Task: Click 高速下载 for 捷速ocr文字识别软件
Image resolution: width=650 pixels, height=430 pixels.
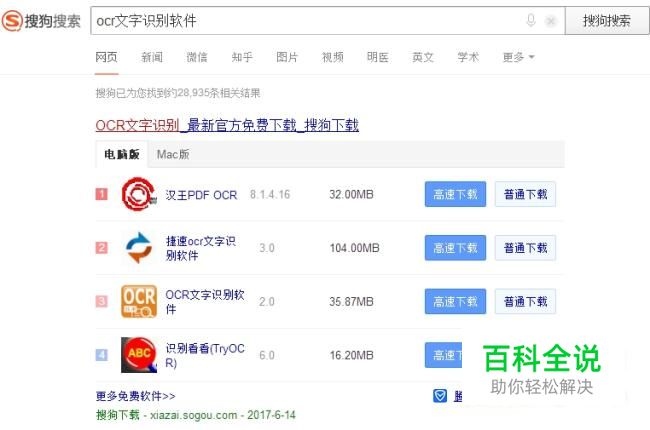Action: 455,248
